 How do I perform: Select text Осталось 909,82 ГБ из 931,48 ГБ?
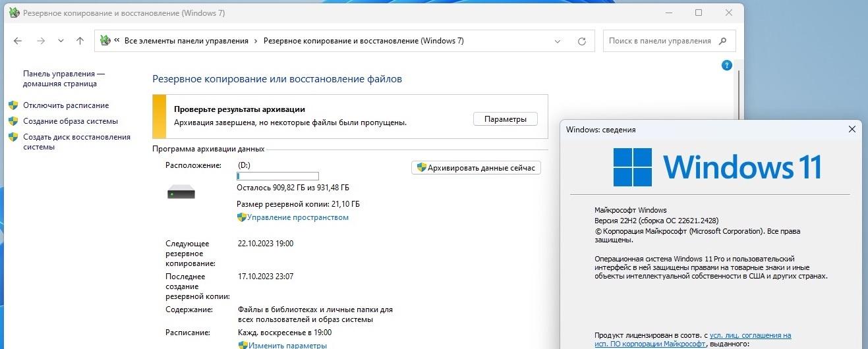pyautogui.click(x=293, y=188)
